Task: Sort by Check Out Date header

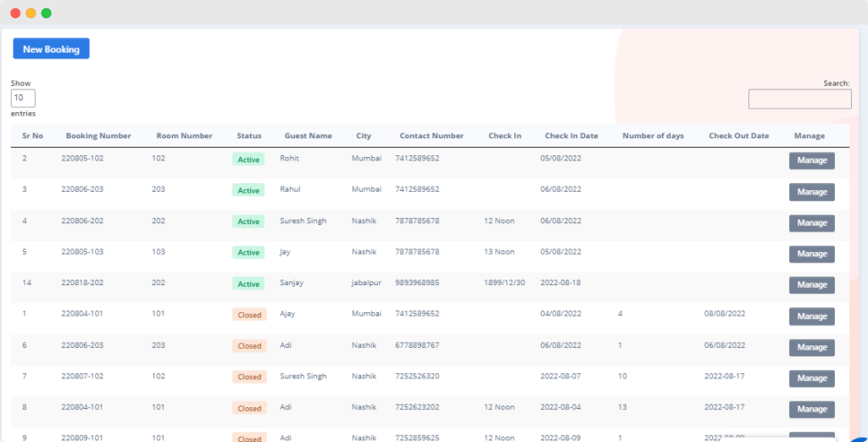Action: (739, 136)
